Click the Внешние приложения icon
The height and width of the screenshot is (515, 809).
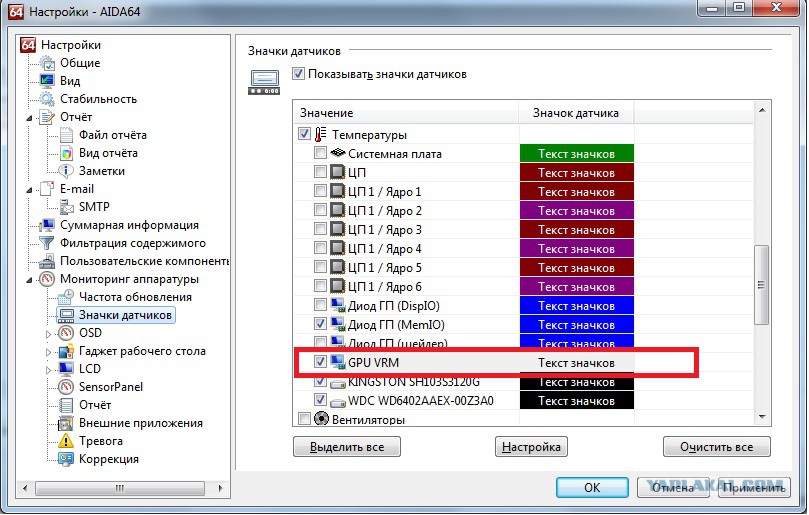click(66, 423)
